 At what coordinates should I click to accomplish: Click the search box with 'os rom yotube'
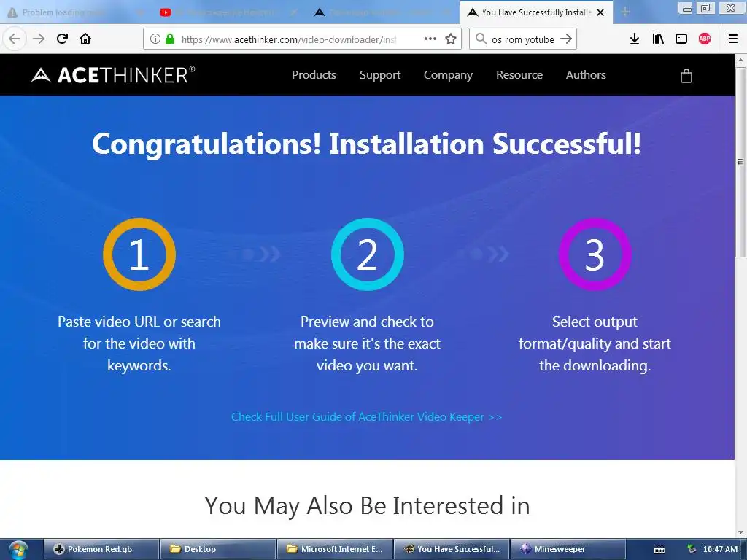523,39
